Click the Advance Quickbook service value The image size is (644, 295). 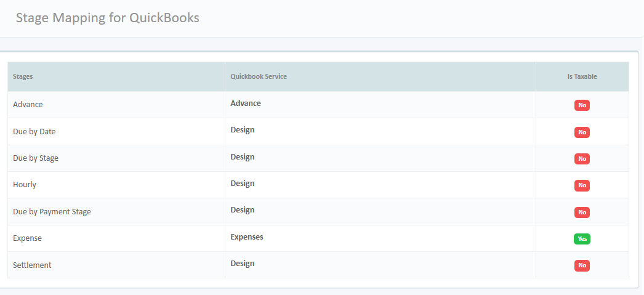(x=246, y=103)
